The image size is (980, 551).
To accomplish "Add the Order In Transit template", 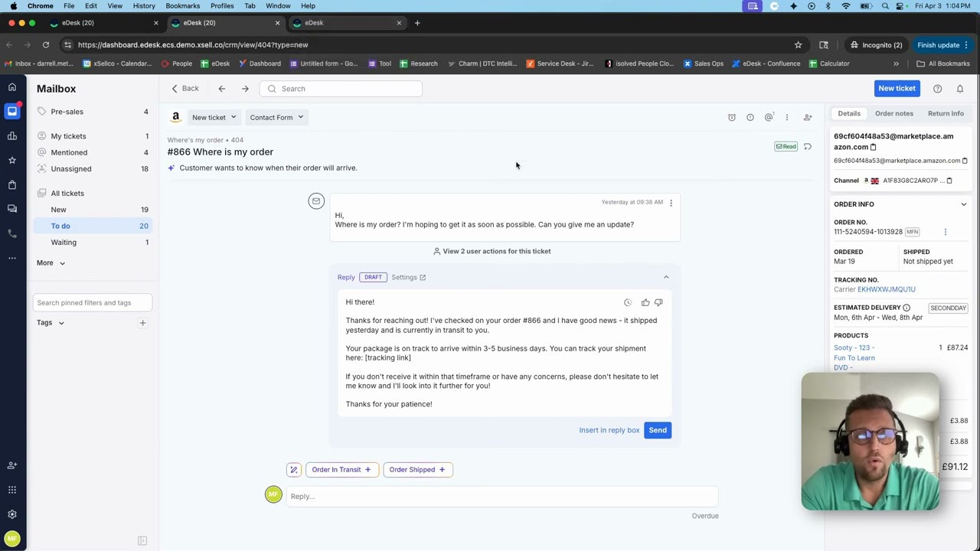I will coord(341,470).
